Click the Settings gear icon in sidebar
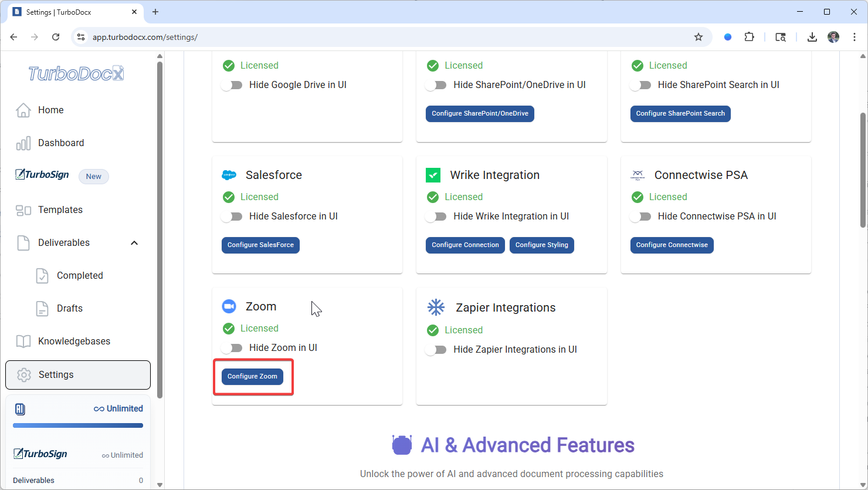The image size is (868, 490). pos(24,375)
